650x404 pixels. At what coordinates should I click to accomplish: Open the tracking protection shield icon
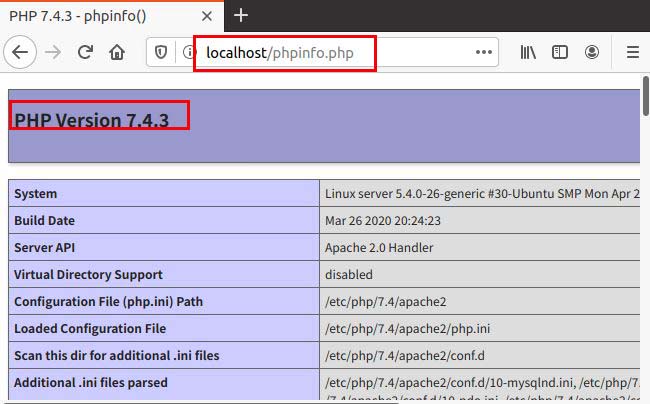tap(161, 52)
